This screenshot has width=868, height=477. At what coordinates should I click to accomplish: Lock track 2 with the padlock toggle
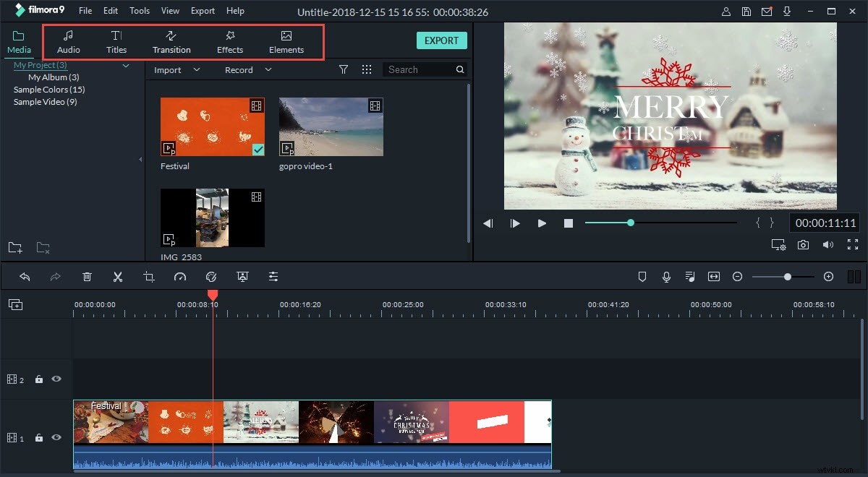tap(39, 379)
